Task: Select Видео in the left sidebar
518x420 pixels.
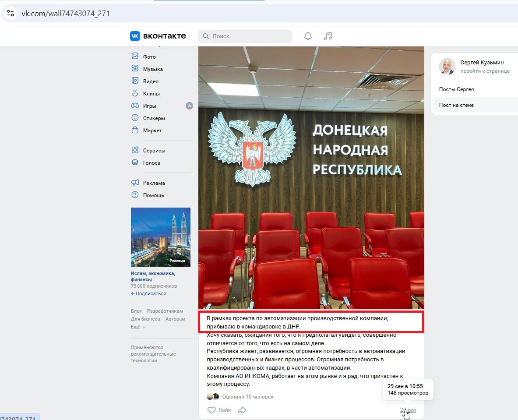Action: point(150,81)
